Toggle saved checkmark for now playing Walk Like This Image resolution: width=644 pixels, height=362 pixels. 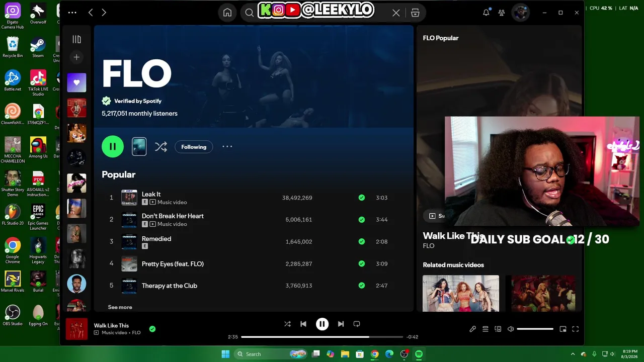(x=152, y=329)
